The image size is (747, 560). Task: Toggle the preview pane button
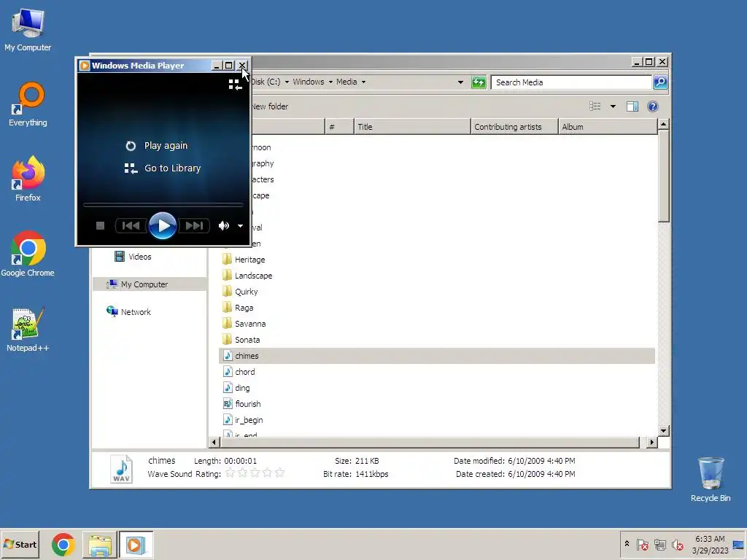tap(632, 106)
